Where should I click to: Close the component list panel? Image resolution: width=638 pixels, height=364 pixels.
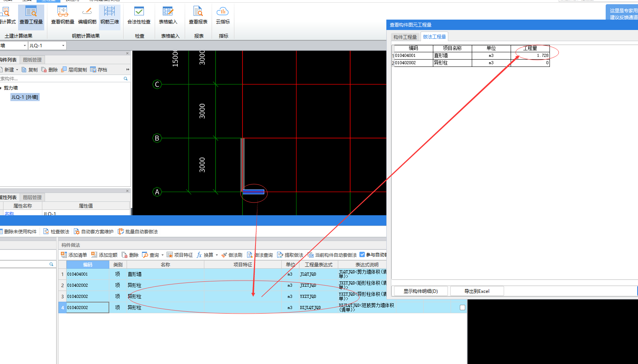(127, 53)
